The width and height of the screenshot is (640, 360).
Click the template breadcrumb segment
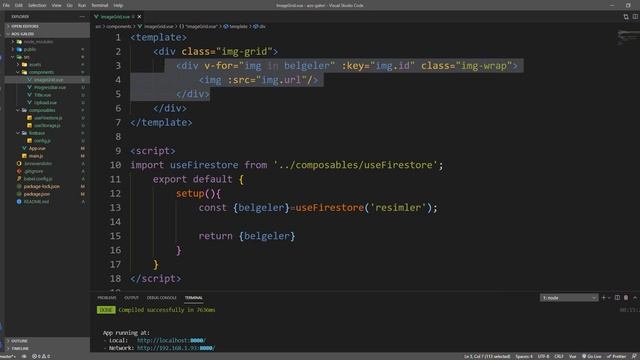pyautogui.click(x=236, y=27)
